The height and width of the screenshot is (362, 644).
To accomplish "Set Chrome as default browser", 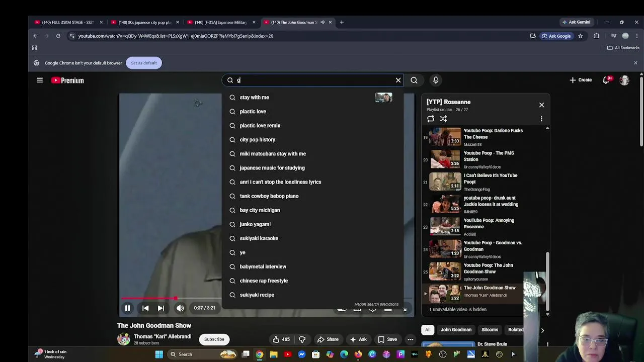I will [x=144, y=63].
